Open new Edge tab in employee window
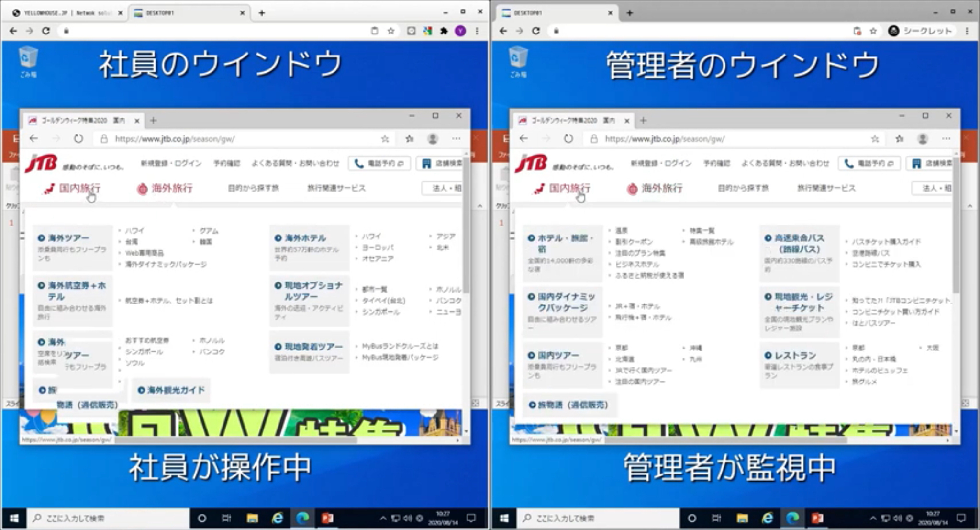This screenshot has height=530, width=980. click(x=153, y=121)
